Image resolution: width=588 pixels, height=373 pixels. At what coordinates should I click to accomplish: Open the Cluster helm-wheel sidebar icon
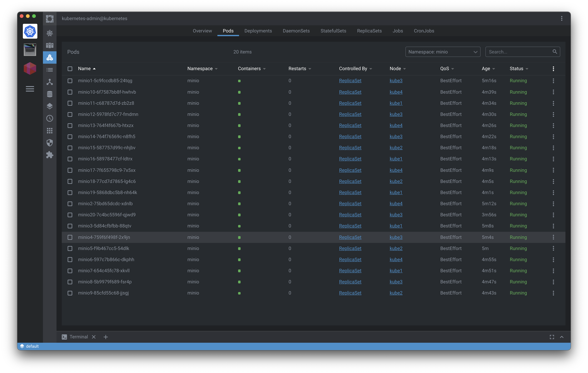(x=50, y=33)
